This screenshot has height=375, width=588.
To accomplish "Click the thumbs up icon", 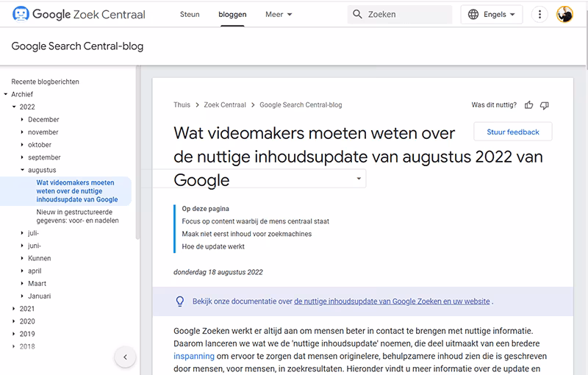I will 528,105.
